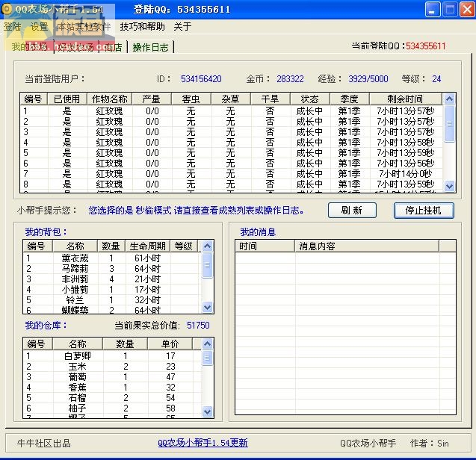Select 小雏菊 row in backpack
This screenshot has width=476, height=460.
[x=112, y=290]
